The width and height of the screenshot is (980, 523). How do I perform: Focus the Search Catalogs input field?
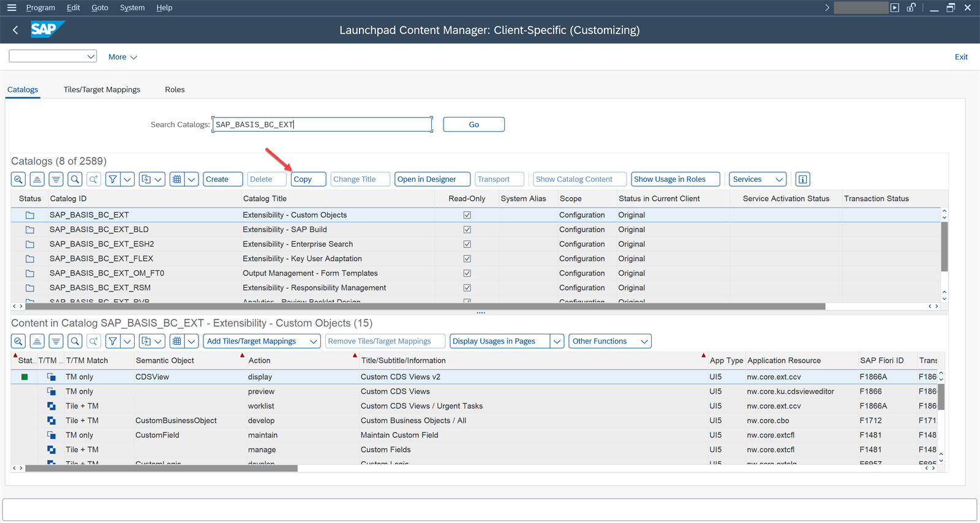tap(322, 124)
